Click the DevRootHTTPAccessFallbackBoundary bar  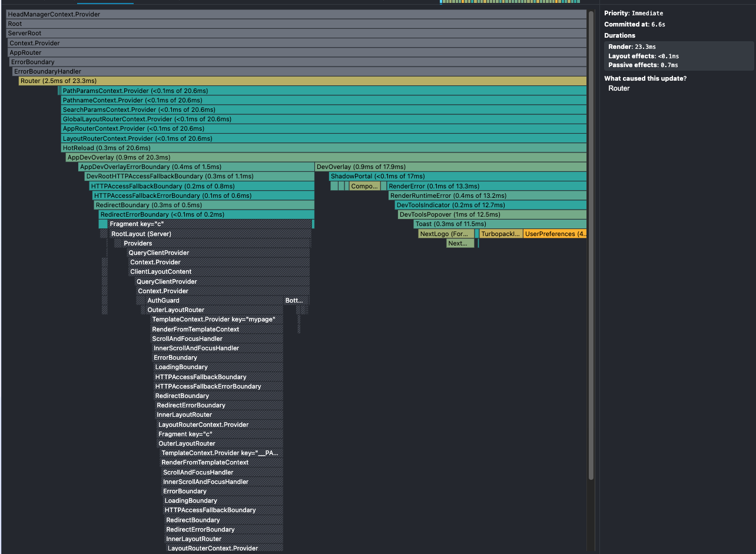tap(199, 176)
